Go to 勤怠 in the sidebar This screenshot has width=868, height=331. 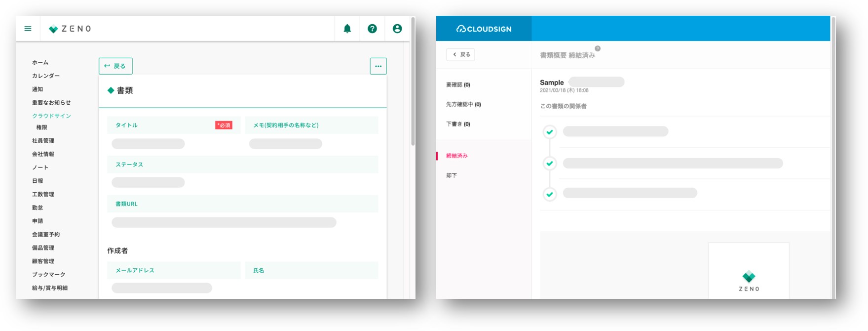pyautogui.click(x=38, y=207)
